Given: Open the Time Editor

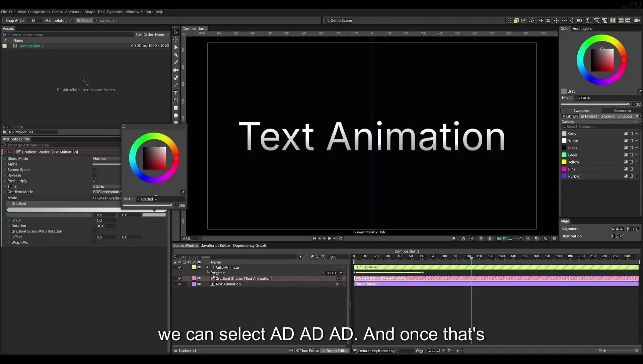Looking at the screenshot, I should [x=307, y=351].
